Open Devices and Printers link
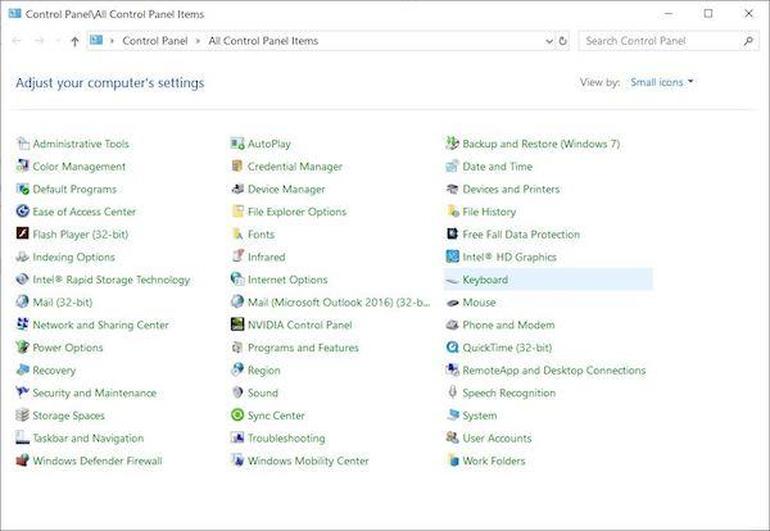 tap(511, 189)
